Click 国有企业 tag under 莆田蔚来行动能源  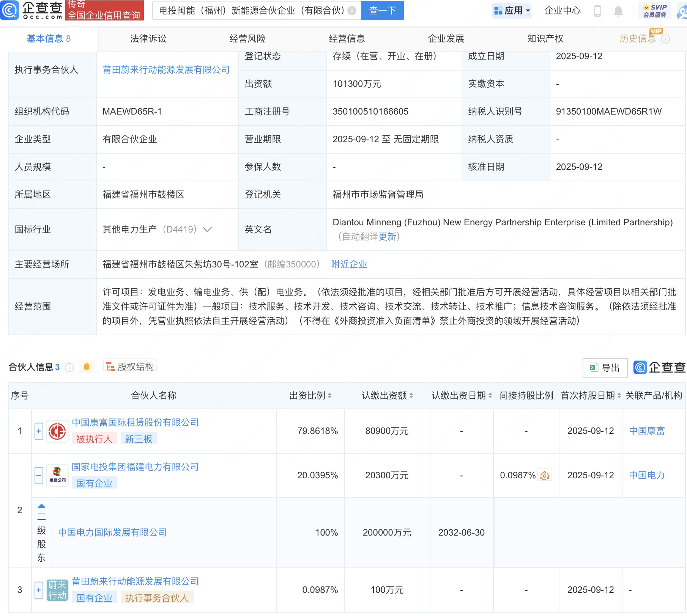(94, 598)
